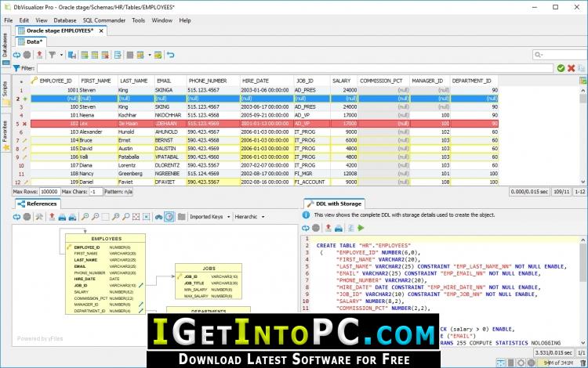Delete the selected grid row
The image size is (588, 368).
click(x=105, y=55)
